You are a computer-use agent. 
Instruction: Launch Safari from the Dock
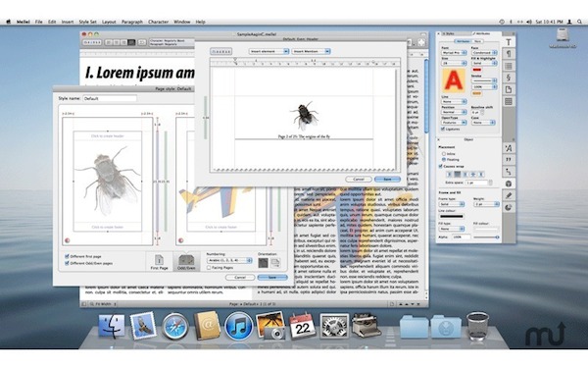(174, 326)
